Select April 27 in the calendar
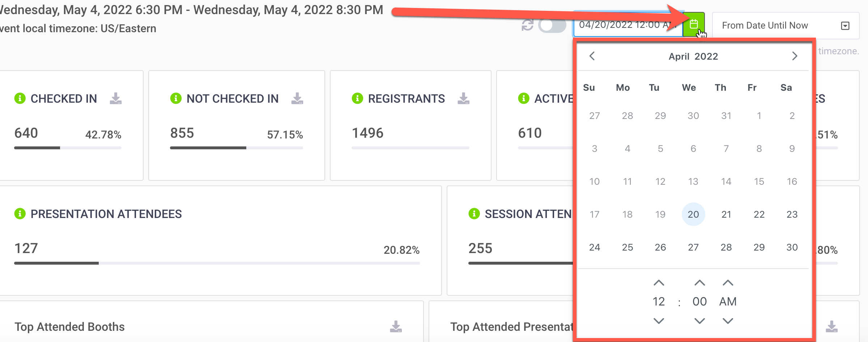 click(x=693, y=247)
